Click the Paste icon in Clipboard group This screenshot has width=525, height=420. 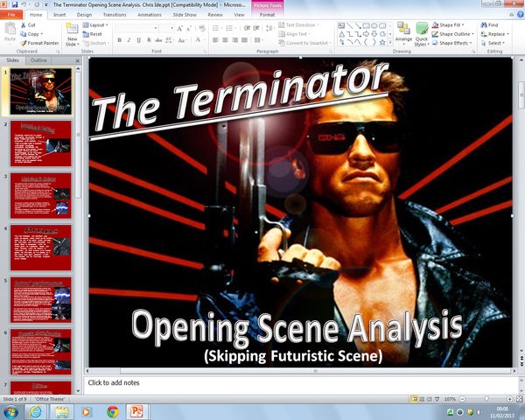pos(10,29)
